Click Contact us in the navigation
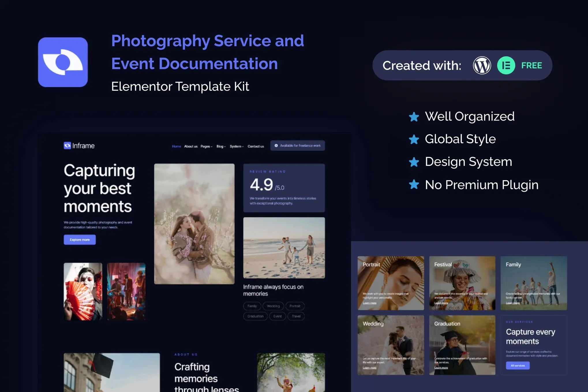The image size is (588, 392). tap(256, 146)
